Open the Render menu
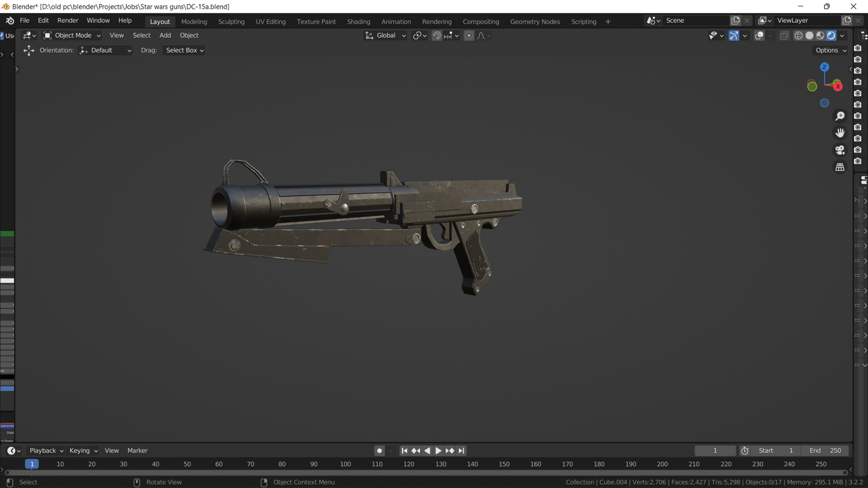Screen dimensions: 868x488 click(68, 21)
